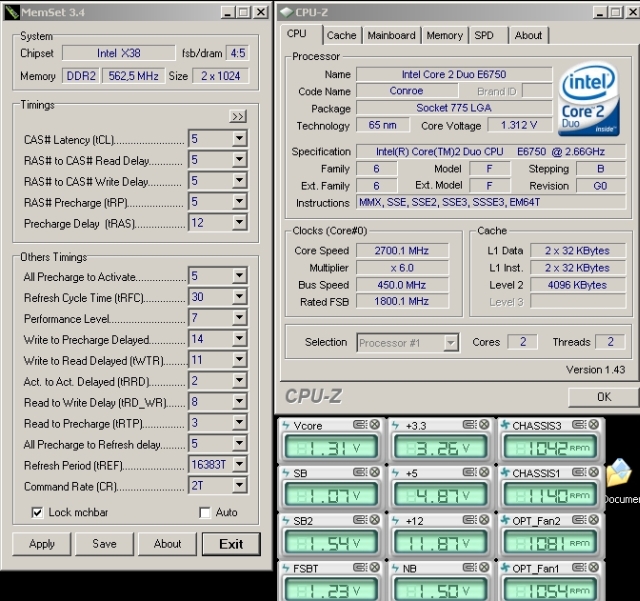Close the +3.3 voltage widget
Screen dimensions: 640x601
pos(484,425)
